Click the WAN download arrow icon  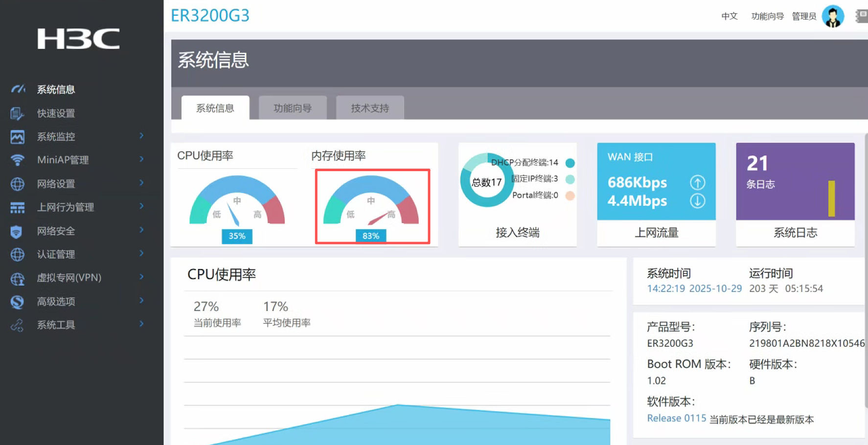pos(697,200)
